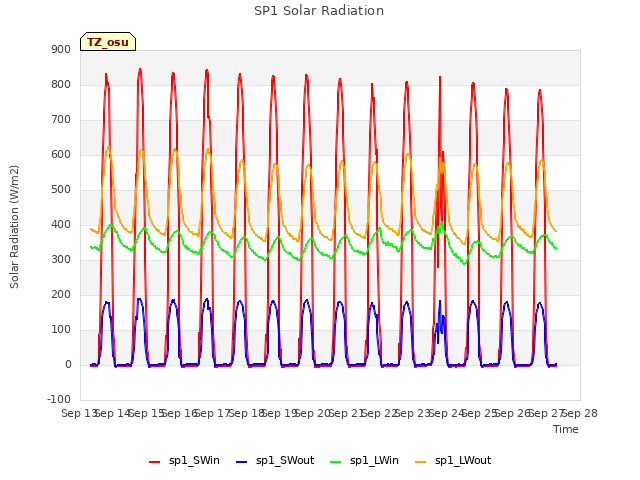640x480 pixels.
Task: Click the 200 y-axis tick label
Action: click(x=61, y=295)
